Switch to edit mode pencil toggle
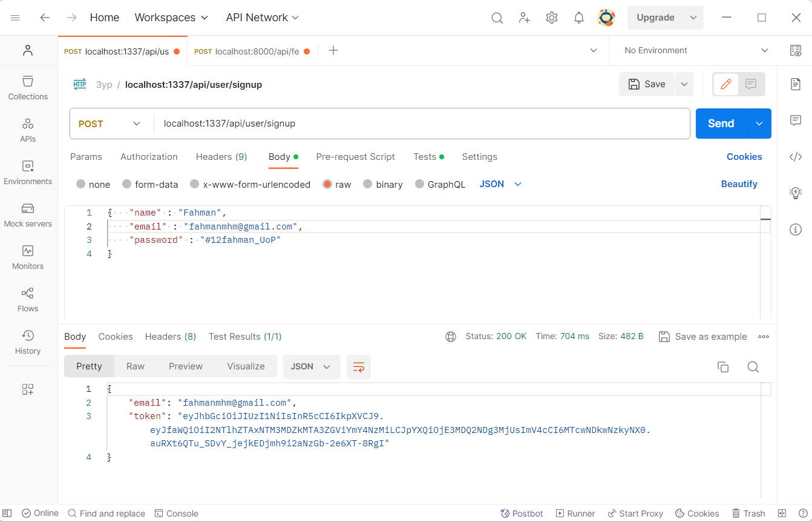This screenshot has width=812, height=522. click(726, 84)
